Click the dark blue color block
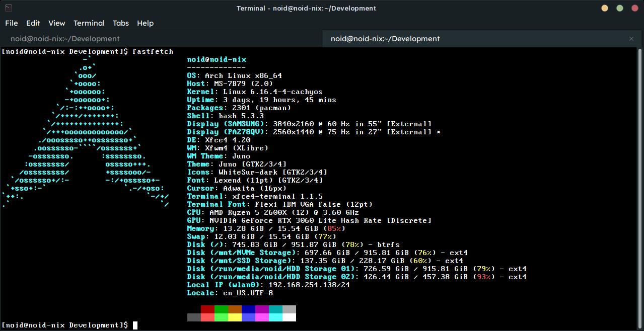Image resolution: width=644 pixels, height=331 pixels. [248, 309]
